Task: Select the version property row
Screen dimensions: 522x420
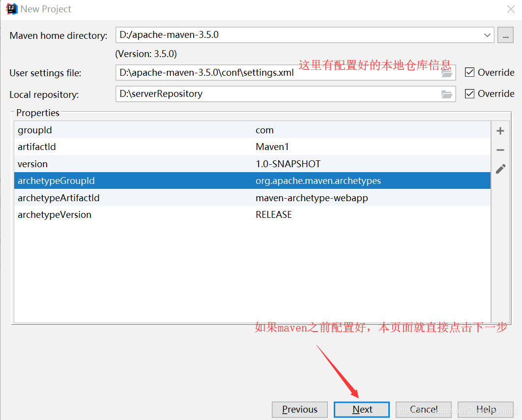Action: coord(252,164)
